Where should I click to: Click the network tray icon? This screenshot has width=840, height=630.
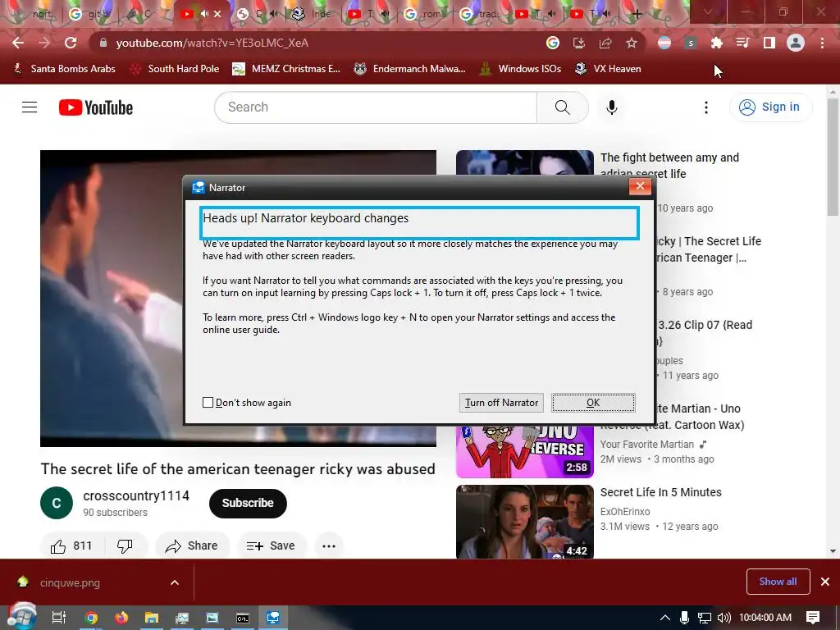coord(705,618)
